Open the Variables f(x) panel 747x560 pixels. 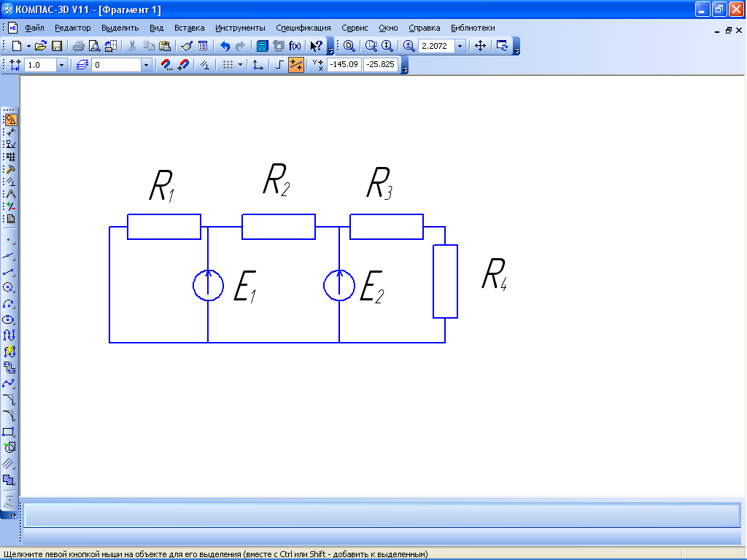295,46
